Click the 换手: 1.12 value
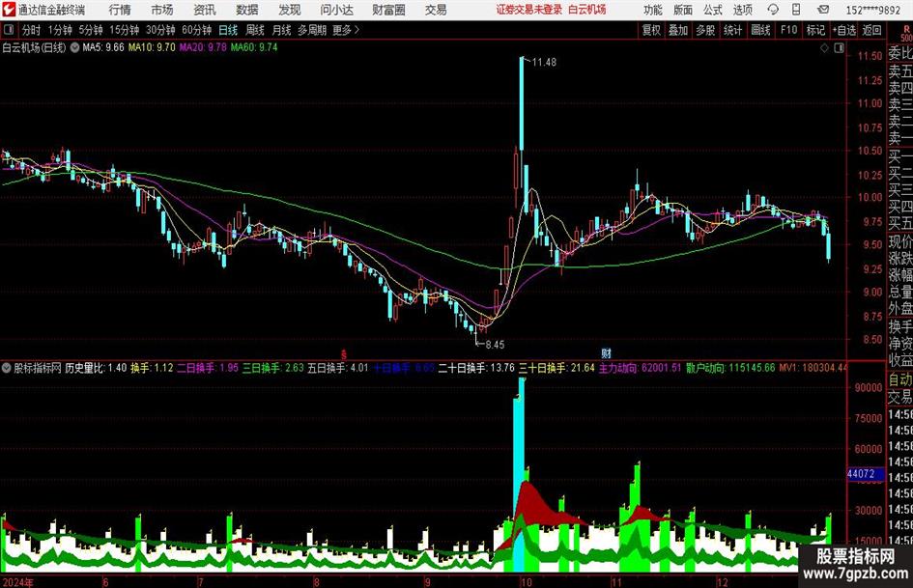Viewport: 913px width, 588px height. (152, 368)
